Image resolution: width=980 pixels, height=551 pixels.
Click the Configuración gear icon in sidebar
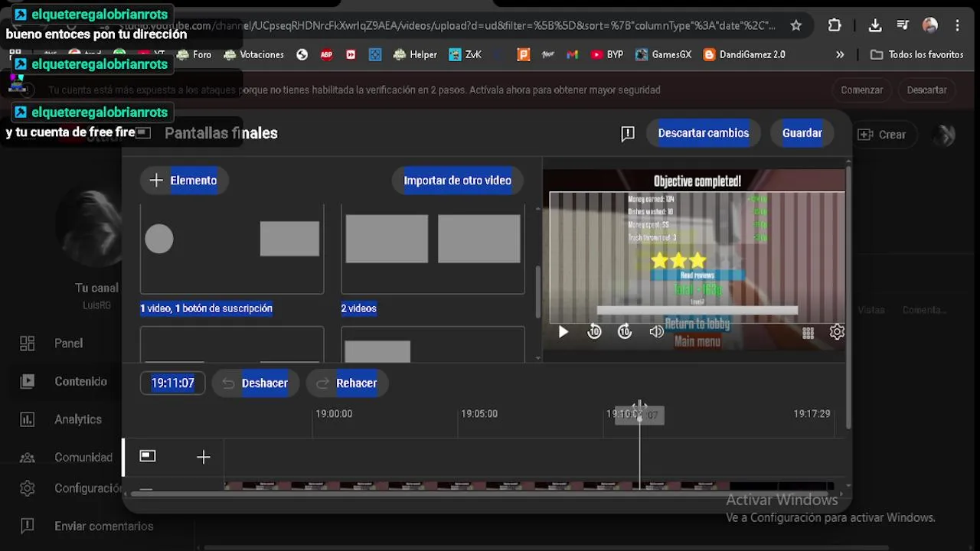(27, 488)
